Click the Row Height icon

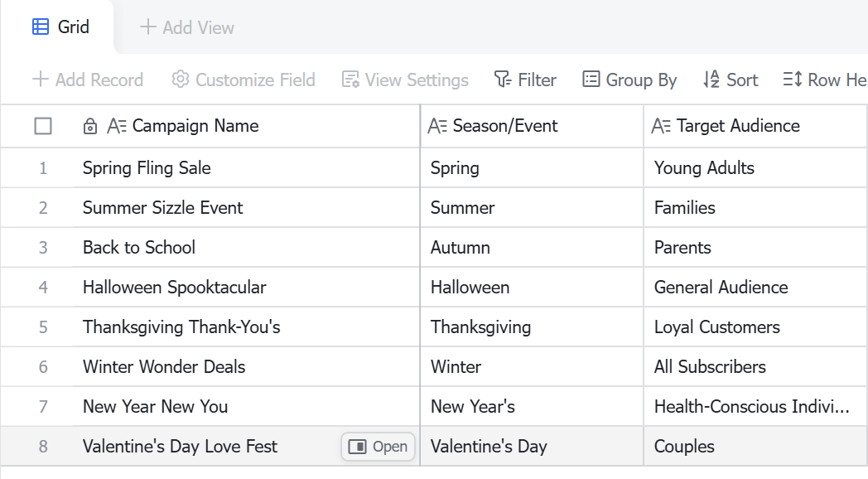pos(792,80)
